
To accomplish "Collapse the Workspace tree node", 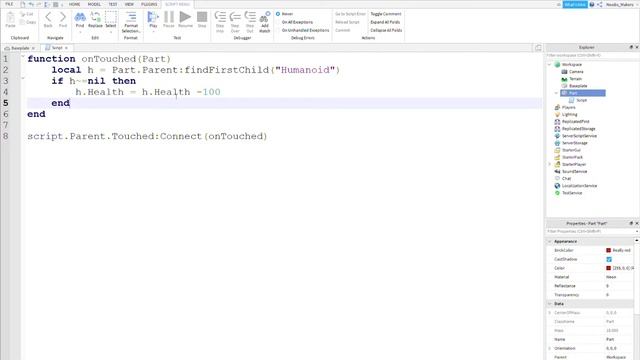I will click(x=549, y=64).
